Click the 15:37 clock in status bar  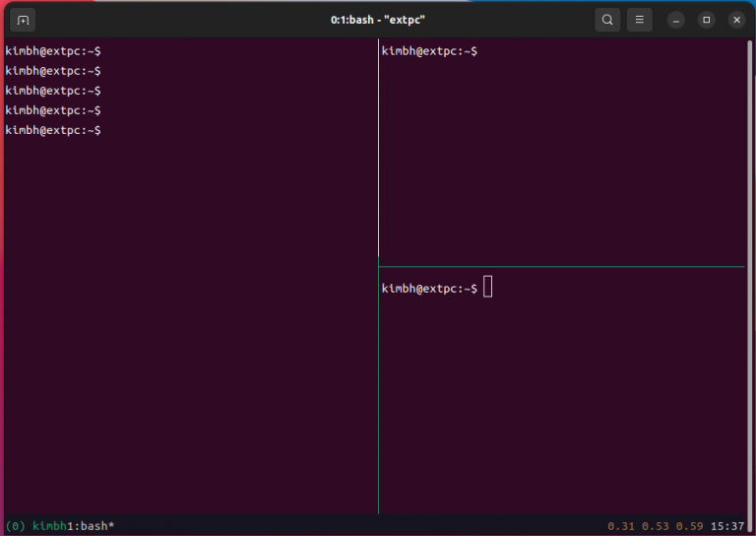pyautogui.click(x=725, y=526)
